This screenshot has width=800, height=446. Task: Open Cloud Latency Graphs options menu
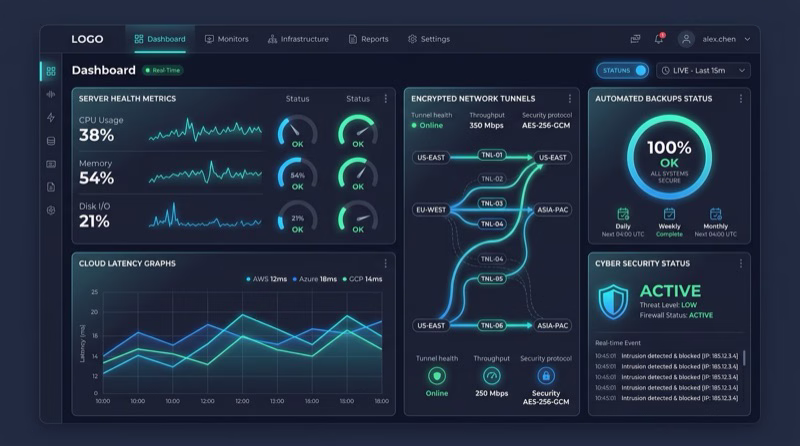click(x=386, y=263)
